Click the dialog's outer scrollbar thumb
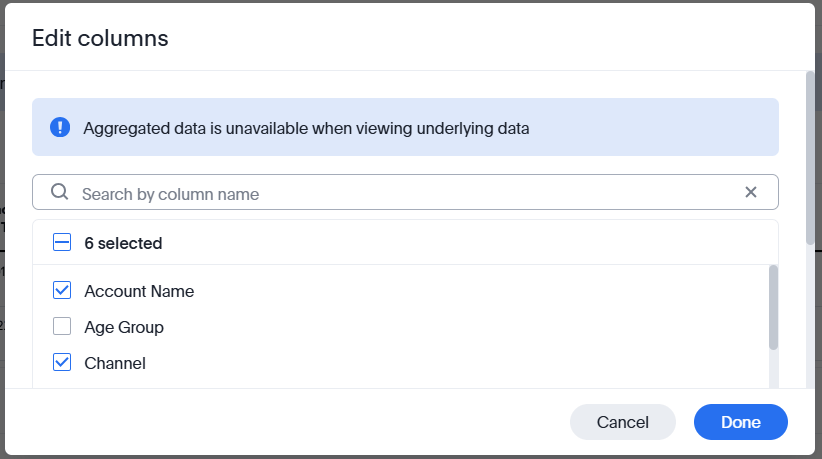The image size is (822, 459). click(x=810, y=157)
